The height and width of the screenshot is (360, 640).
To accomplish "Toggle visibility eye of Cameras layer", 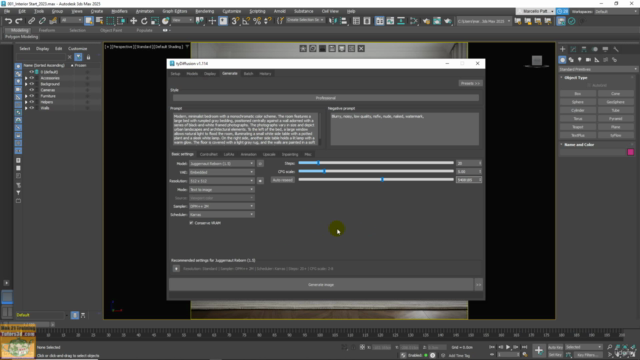I will [31, 90].
